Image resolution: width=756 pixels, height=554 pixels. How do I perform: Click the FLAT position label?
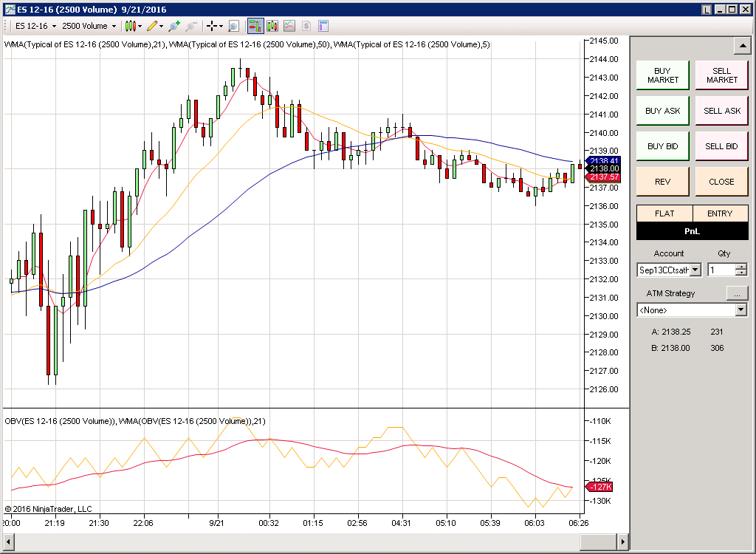pos(664,213)
